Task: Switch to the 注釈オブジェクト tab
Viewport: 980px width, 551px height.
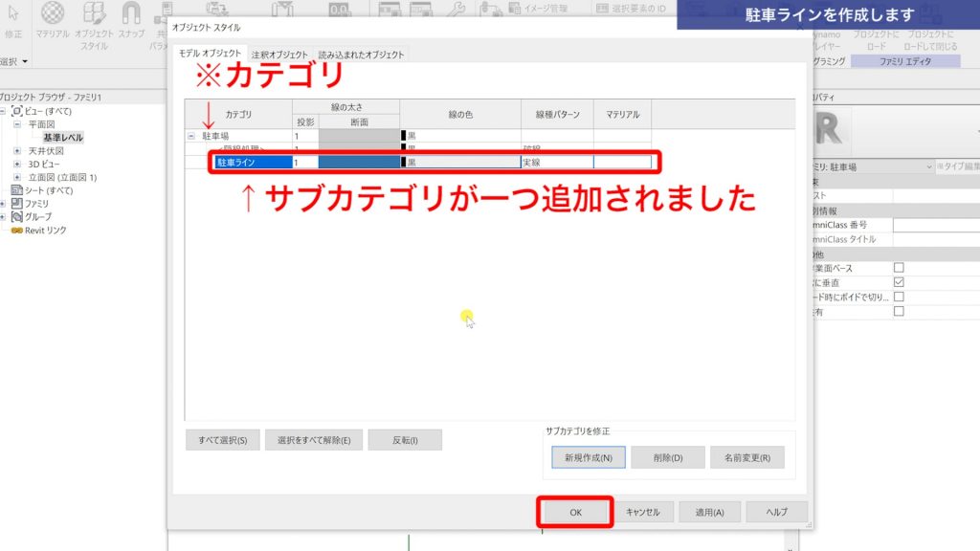Action: [x=279, y=55]
